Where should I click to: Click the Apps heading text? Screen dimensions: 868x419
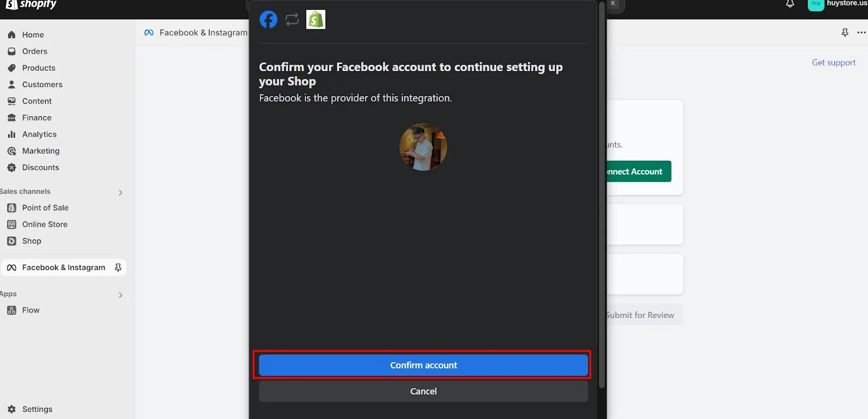[x=8, y=294]
